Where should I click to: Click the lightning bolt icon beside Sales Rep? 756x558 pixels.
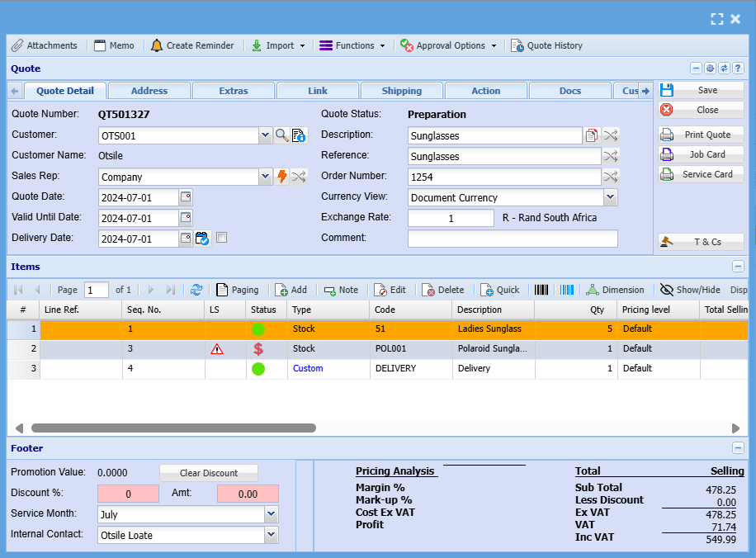click(x=281, y=177)
